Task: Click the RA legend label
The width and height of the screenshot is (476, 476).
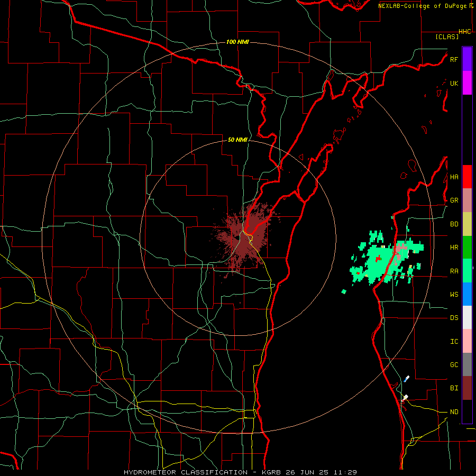Action: click(x=454, y=271)
